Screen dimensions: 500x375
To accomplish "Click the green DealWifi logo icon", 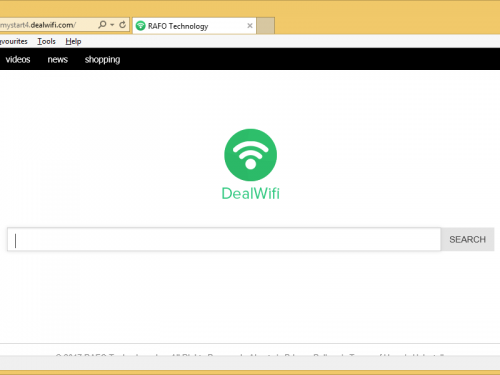I will coord(251,155).
